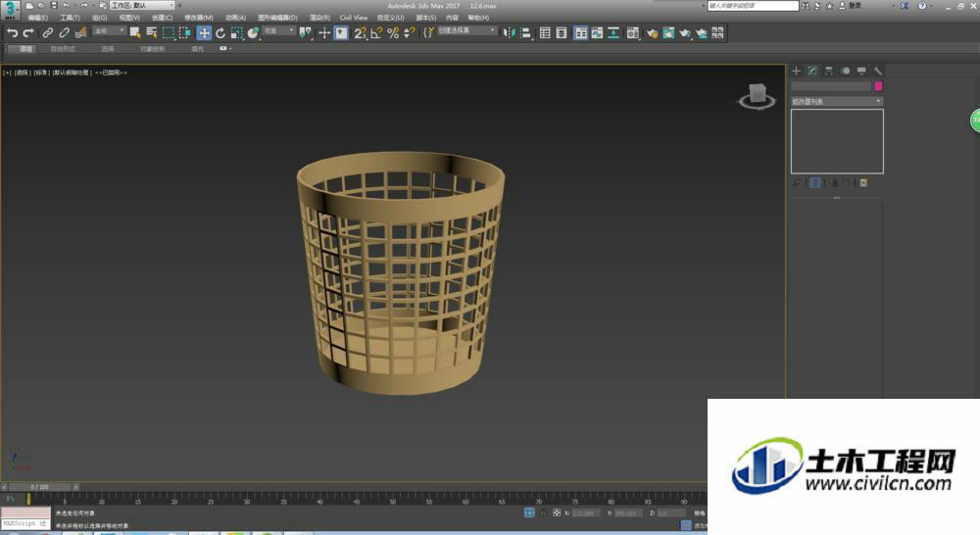Image resolution: width=980 pixels, height=535 pixels.
Task: Open the Modifier List dropdown
Action: pyautogui.click(x=837, y=101)
